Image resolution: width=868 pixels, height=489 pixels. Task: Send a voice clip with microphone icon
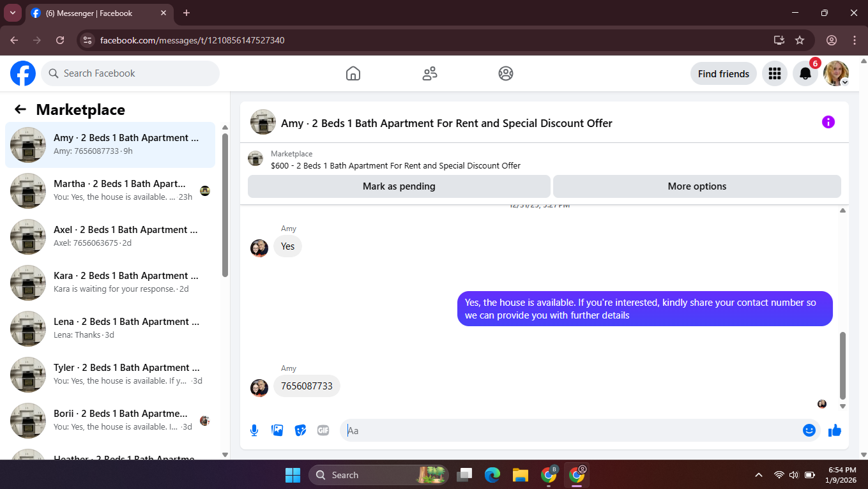254,430
